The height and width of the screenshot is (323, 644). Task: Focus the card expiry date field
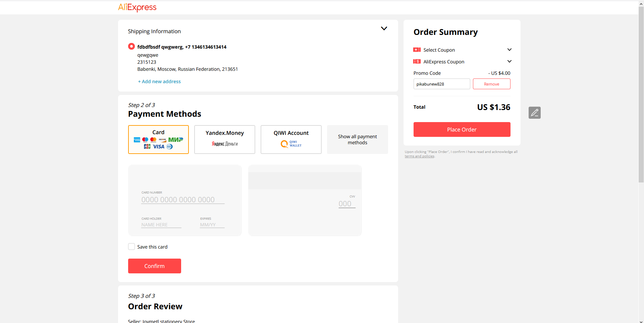(212, 225)
